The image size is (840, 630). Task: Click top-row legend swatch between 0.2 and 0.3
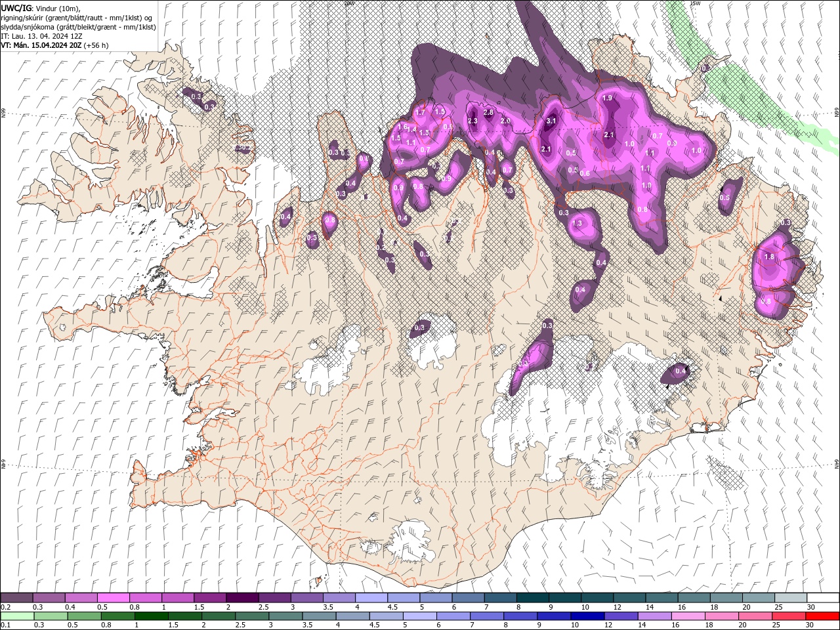coord(16,598)
